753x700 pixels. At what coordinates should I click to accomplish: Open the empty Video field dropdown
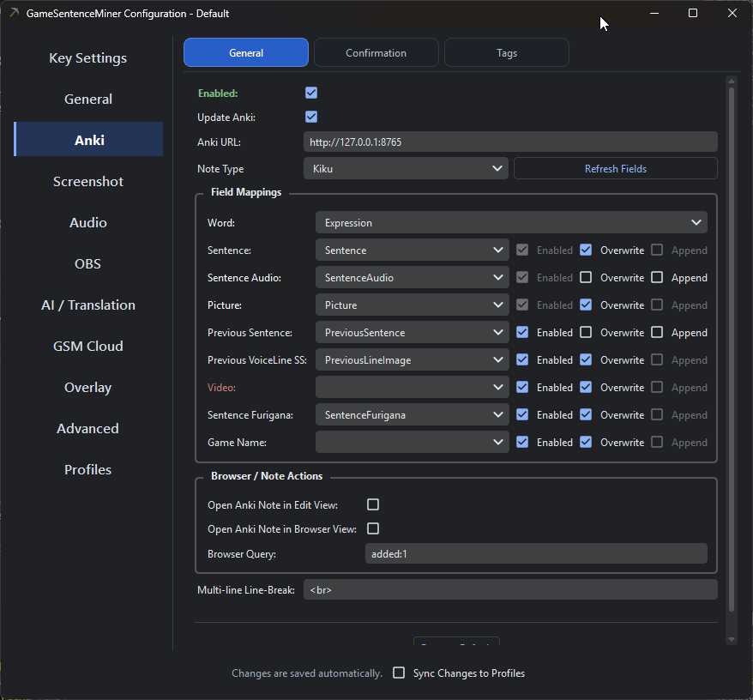(412, 387)
